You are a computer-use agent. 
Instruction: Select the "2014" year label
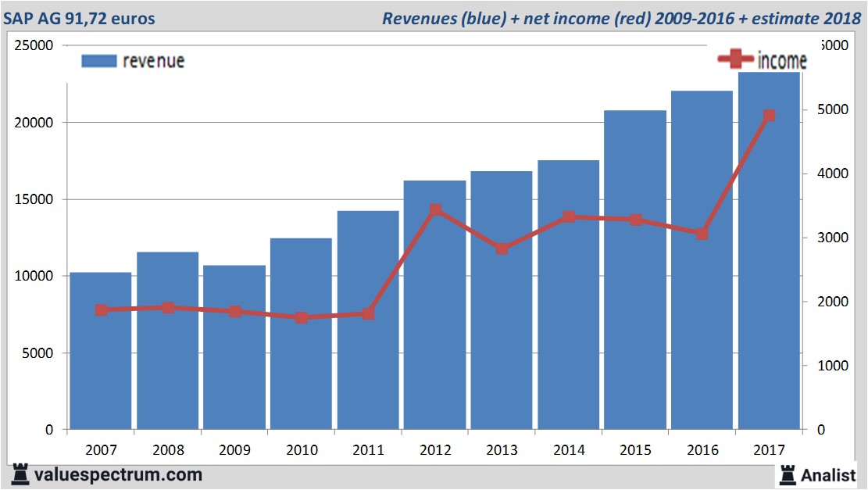[569, 449]
